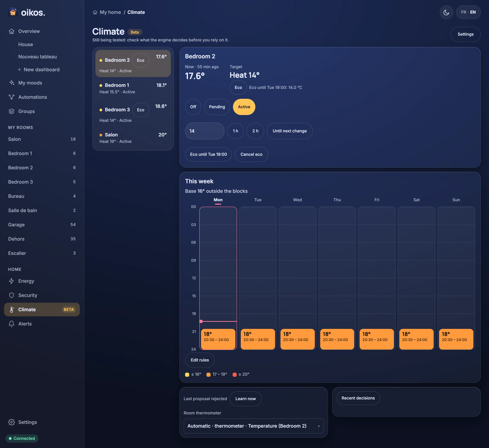Image resolution: width=489 pixels, height=448 pixels.
Task: Choose the 1 h duration option
Action: [x=235, y=131]
